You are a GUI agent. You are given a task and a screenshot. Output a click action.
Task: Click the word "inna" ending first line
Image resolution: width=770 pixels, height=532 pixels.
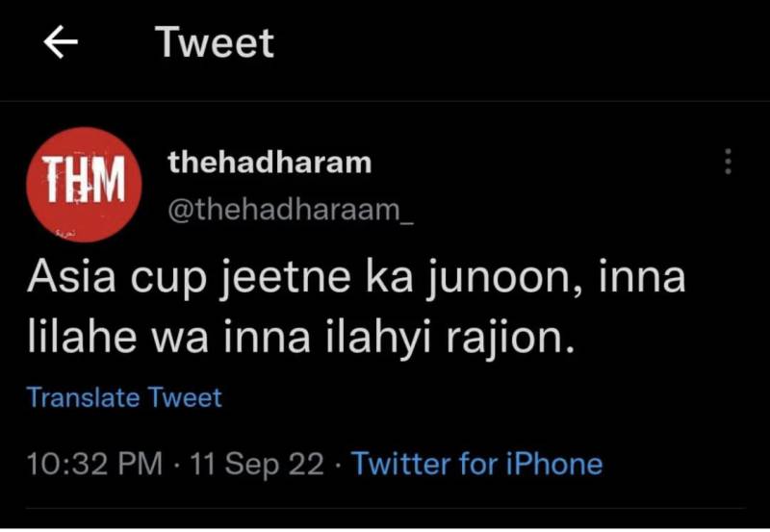[x=644, y=280]
